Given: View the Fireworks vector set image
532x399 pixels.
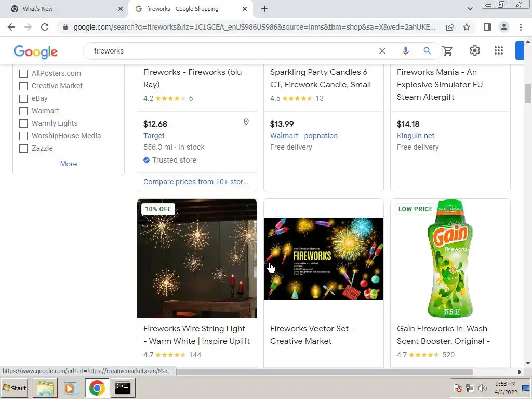Looking at the screenshot, I should point(324,259).
